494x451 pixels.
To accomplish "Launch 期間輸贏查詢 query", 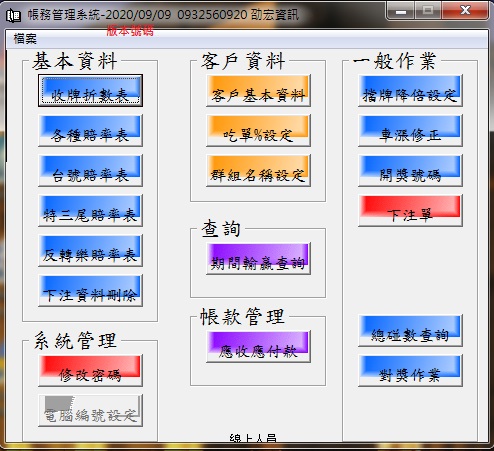I will [258, 259].
